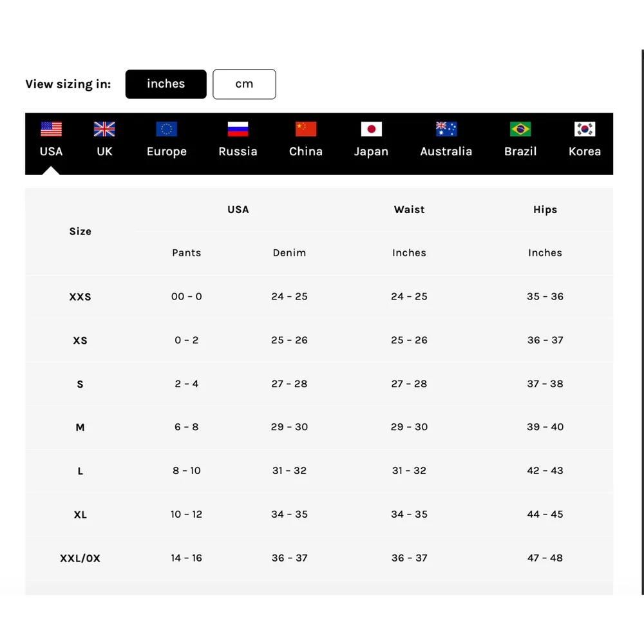Open the Europe sizing tab
This screenshot has height=644, width=644.
click(x=166, y=152)
